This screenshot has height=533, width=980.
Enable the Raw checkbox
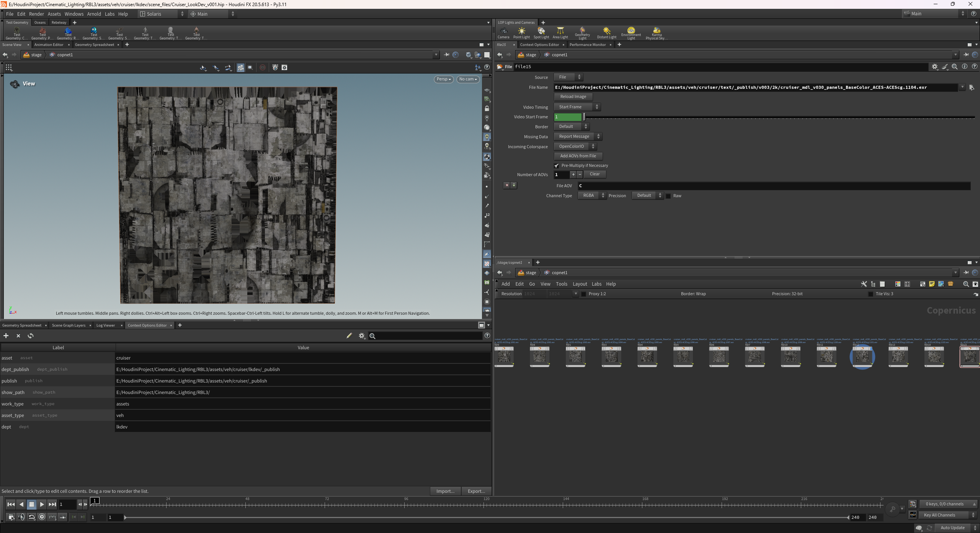668,196
